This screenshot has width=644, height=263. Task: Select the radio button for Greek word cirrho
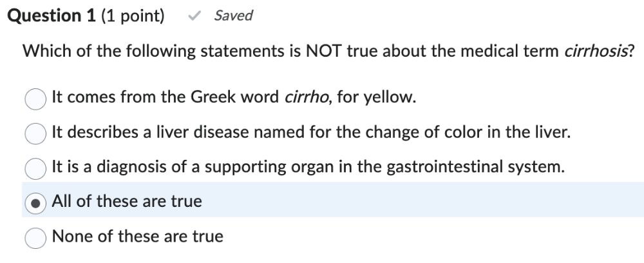(36, 99)
